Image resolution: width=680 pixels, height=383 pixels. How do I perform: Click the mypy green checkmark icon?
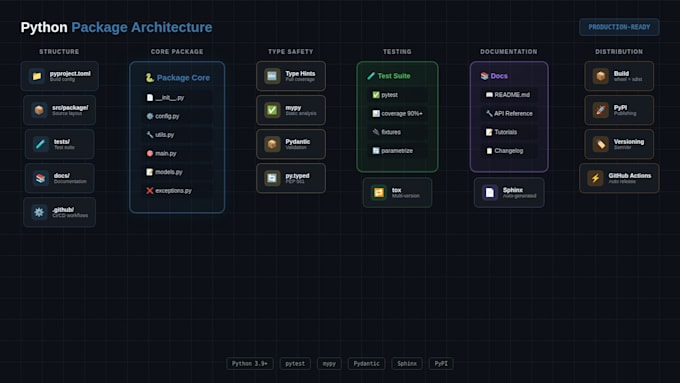coord(272,110)
